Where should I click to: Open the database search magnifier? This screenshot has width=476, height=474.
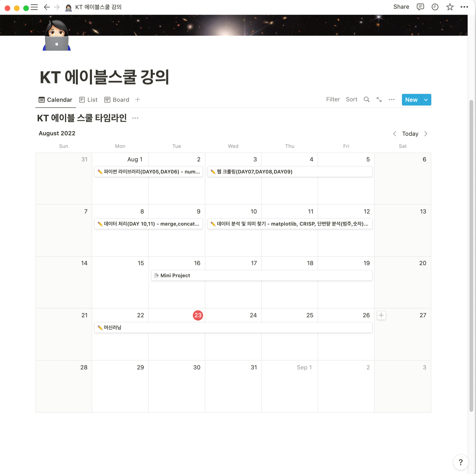click(366, 100)
